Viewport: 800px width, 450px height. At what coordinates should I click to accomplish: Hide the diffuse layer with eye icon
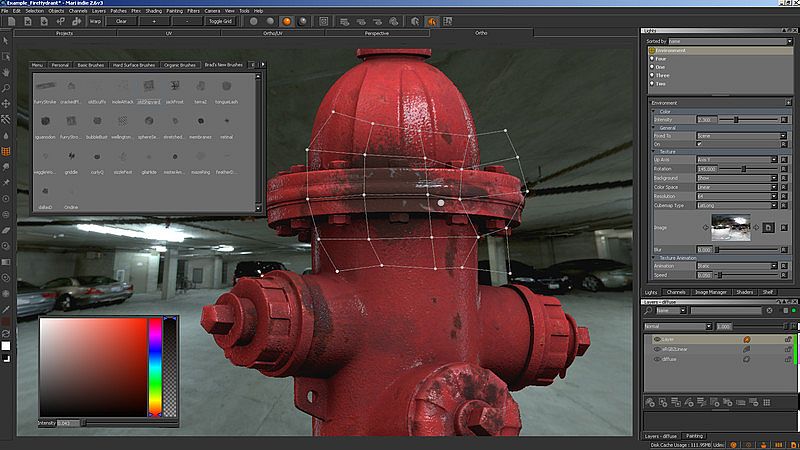(657, 358)
